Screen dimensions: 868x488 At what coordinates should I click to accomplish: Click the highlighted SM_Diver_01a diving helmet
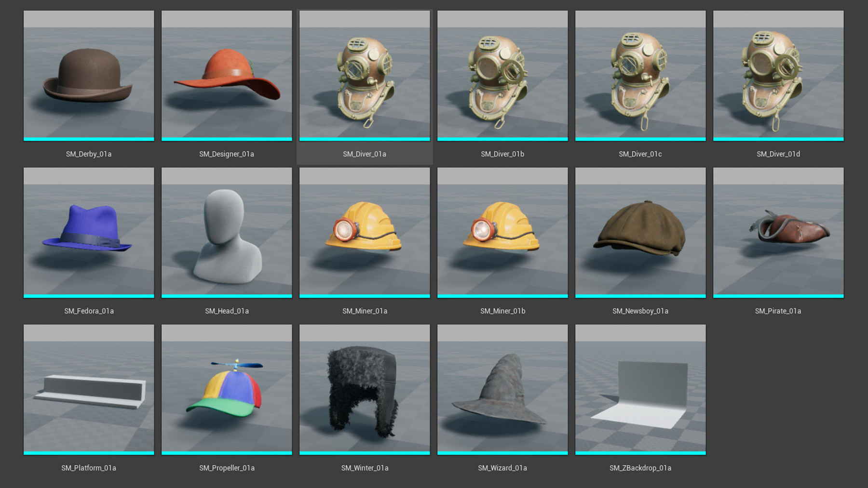point(365,75)
